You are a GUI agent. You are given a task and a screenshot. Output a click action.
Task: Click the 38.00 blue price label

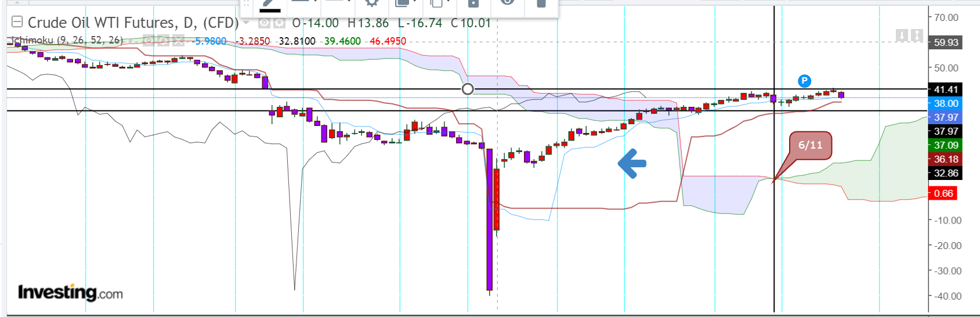[946, 103]
